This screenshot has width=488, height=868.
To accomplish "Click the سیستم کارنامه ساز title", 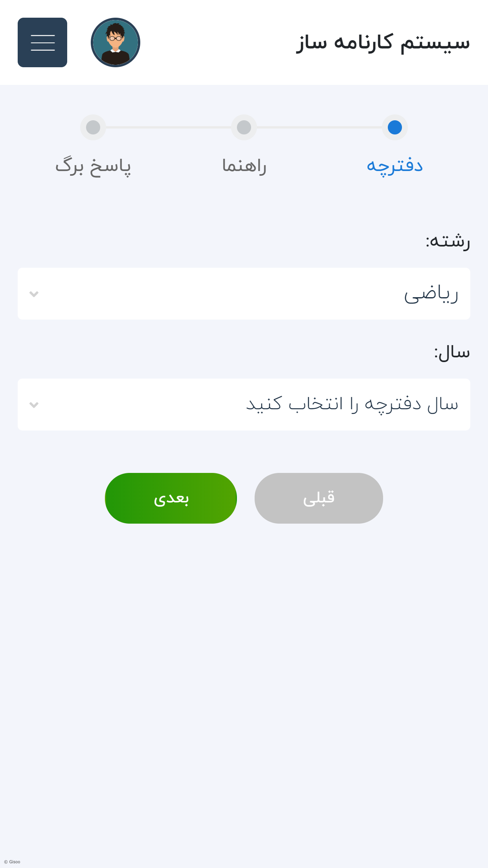I will coord(383,42).
